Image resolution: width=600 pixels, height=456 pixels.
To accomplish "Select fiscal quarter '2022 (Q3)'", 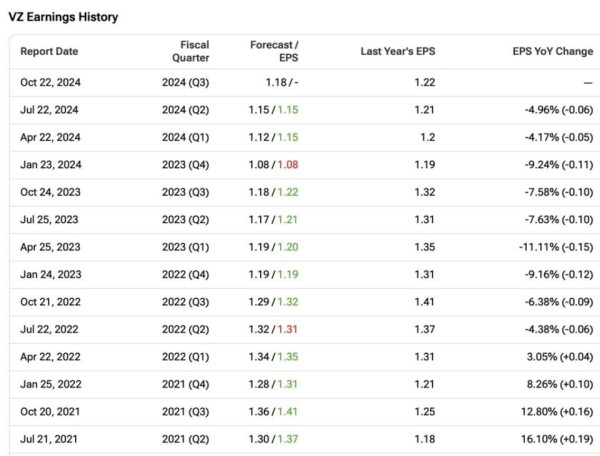I will point(186,302).
